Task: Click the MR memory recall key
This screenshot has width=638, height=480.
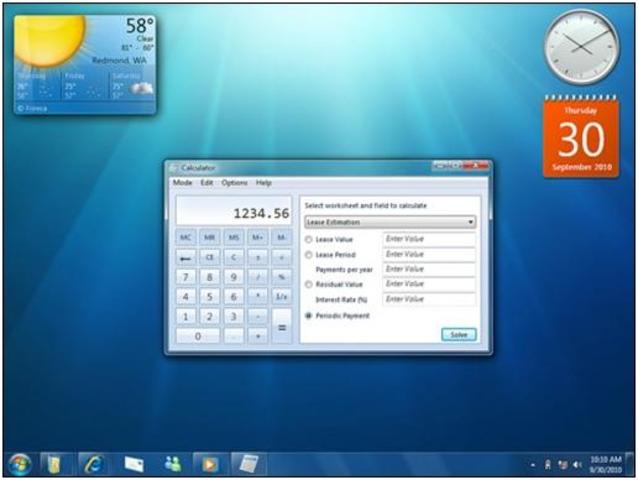Action: point(210,237)
